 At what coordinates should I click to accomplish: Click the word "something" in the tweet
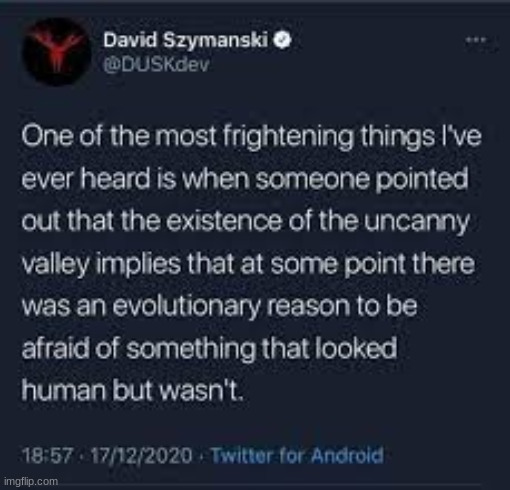click(x=190, y=350)
